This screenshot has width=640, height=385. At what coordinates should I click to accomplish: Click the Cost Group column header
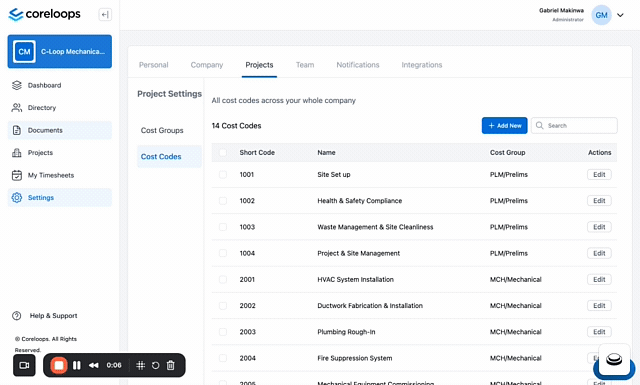coord(507,152)
